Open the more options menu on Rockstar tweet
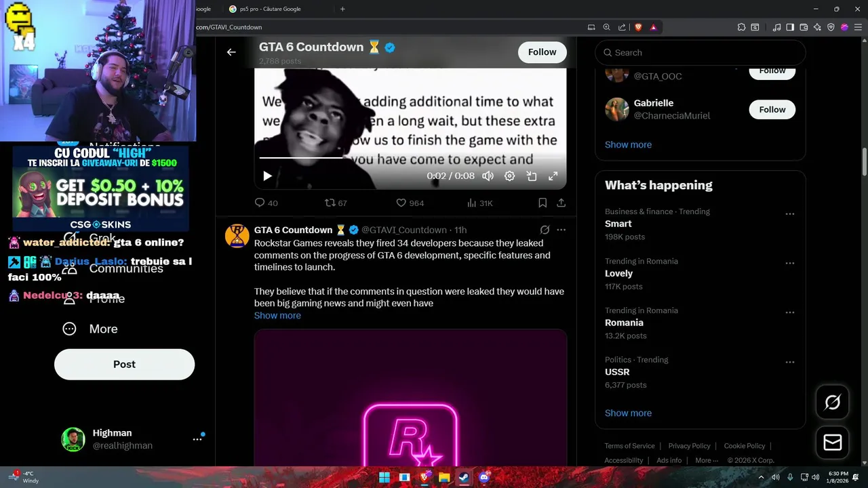868x488 pixels. pyautogui.click(x=561, y=230)
